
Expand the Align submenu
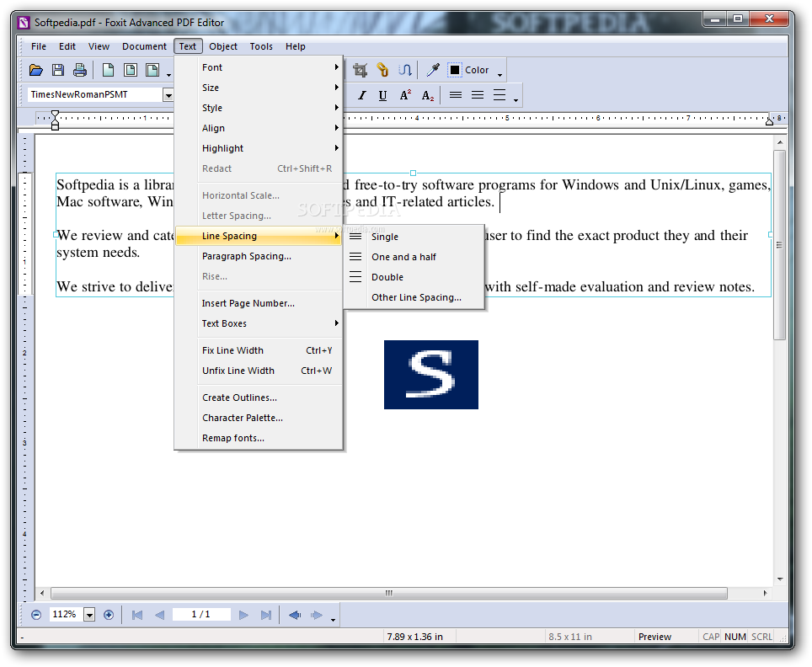coord(259,128)
